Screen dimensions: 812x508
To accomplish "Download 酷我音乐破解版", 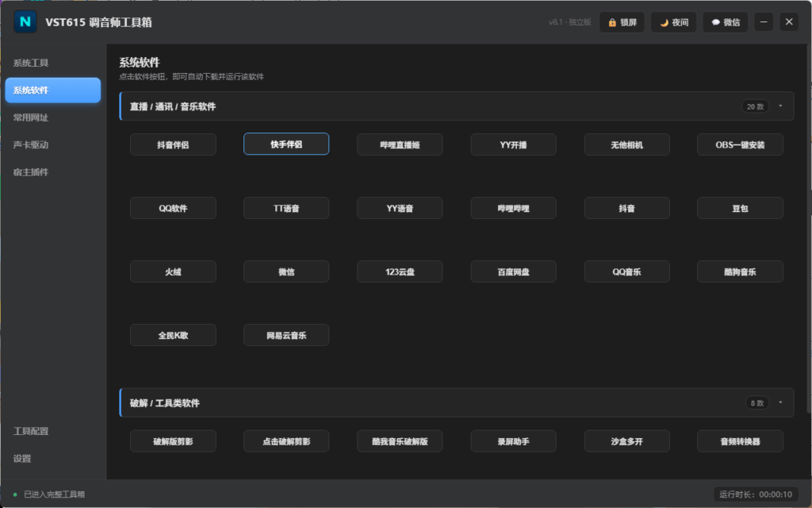I will [400, 441].
